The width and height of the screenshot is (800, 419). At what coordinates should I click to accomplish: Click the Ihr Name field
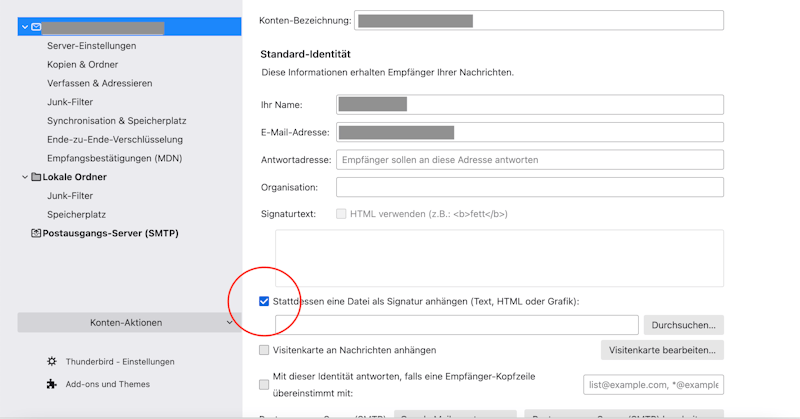pos(530,105)
